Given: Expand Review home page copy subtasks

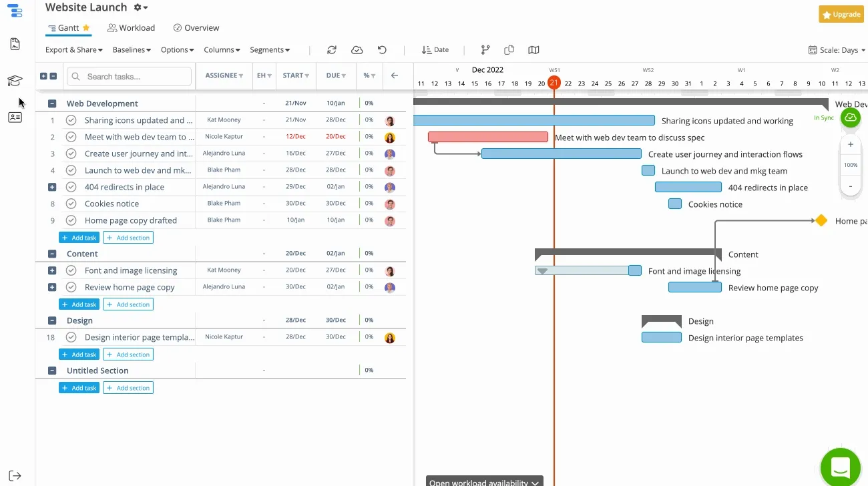Looking at the screenshot, I should (x=52, y=287).
